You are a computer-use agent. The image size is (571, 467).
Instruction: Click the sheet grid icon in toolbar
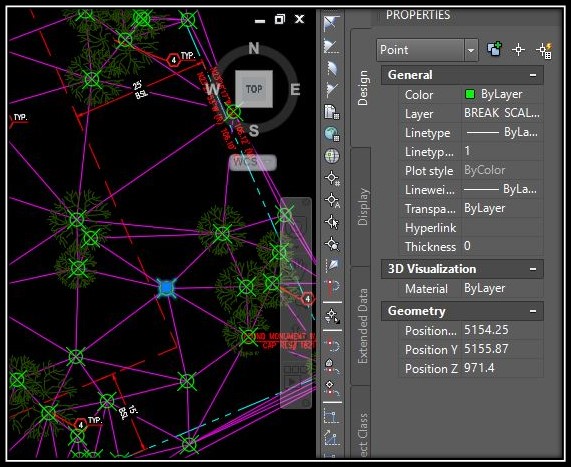[331, 112]
